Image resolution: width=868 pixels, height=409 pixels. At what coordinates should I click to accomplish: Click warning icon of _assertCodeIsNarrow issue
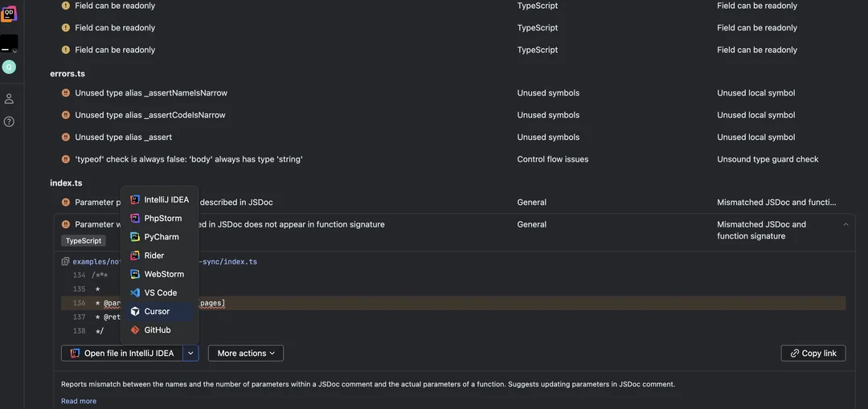point(66,115)
